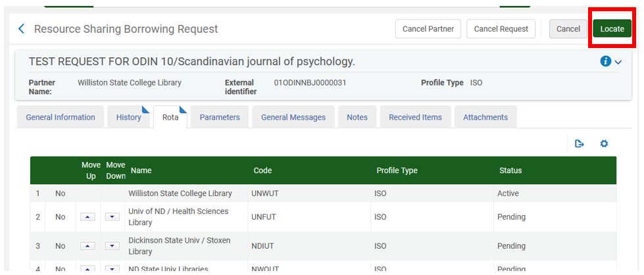Viewport: 644px width, 275px height.
Task: Move Univ of ND Health Sciences down
Action: (112, 217)
